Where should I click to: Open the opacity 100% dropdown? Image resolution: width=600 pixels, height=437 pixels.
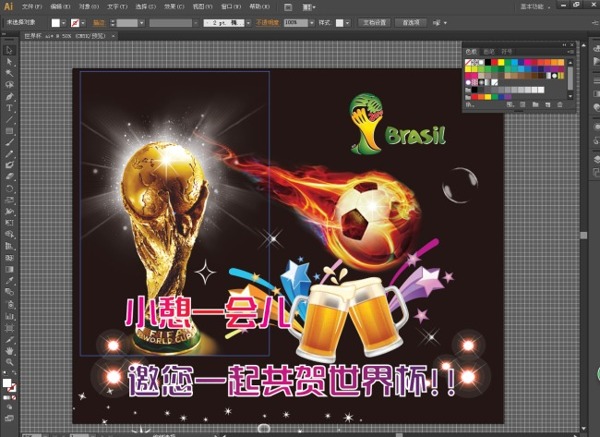(x=311, y=23)
